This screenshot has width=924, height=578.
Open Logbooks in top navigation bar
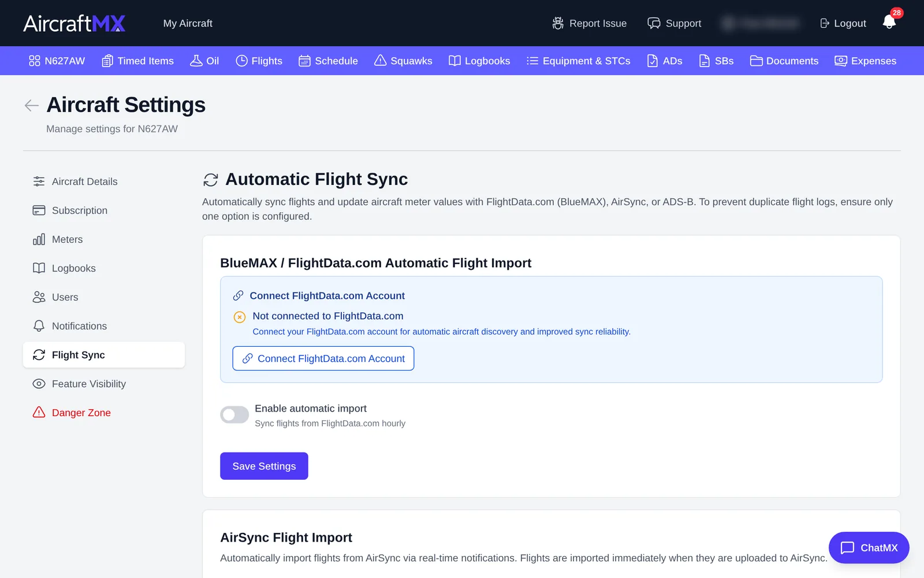(x=479, y=61)
